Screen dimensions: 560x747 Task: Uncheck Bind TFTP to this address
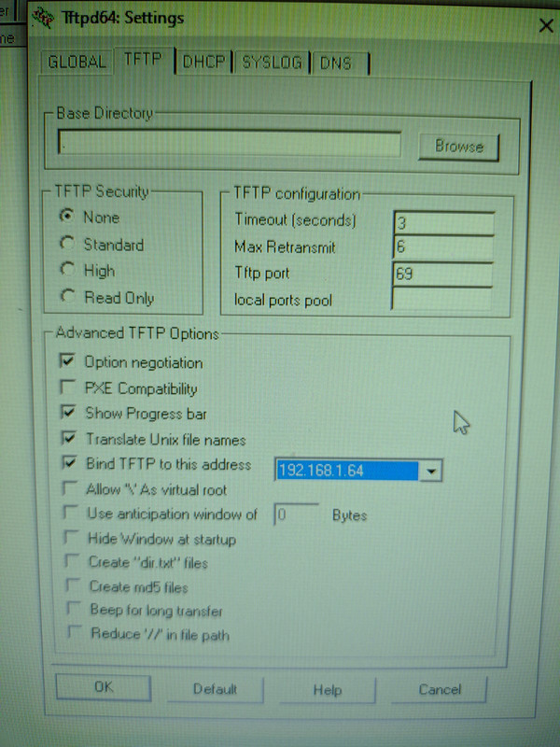coord(69,462)
